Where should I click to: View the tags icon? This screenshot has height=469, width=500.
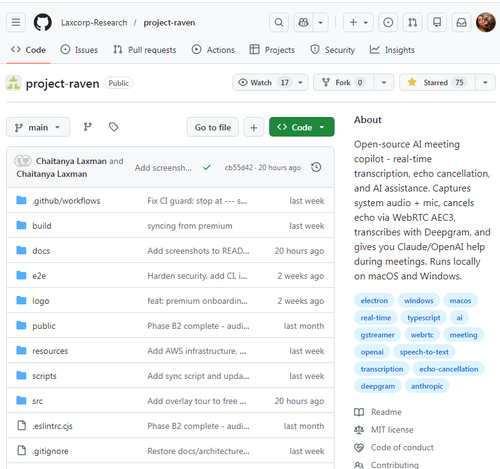tap(114, 127)
